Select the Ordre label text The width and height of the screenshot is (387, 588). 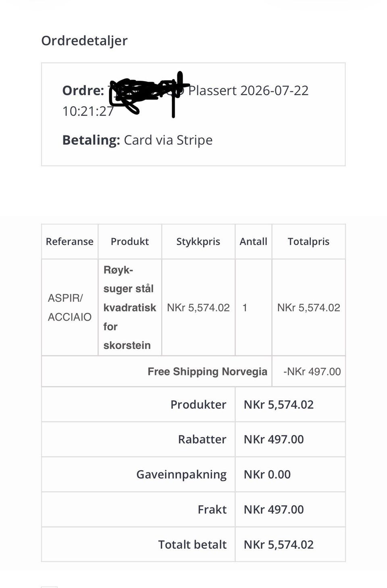click(x=83, y=90)
